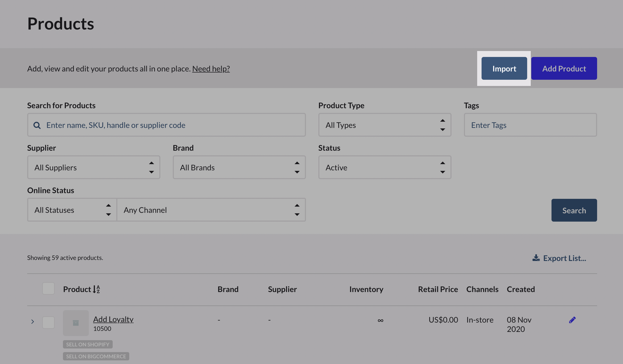Open the All Suppliers dropdown
The image size is (623, 364).
click(94, 167)
